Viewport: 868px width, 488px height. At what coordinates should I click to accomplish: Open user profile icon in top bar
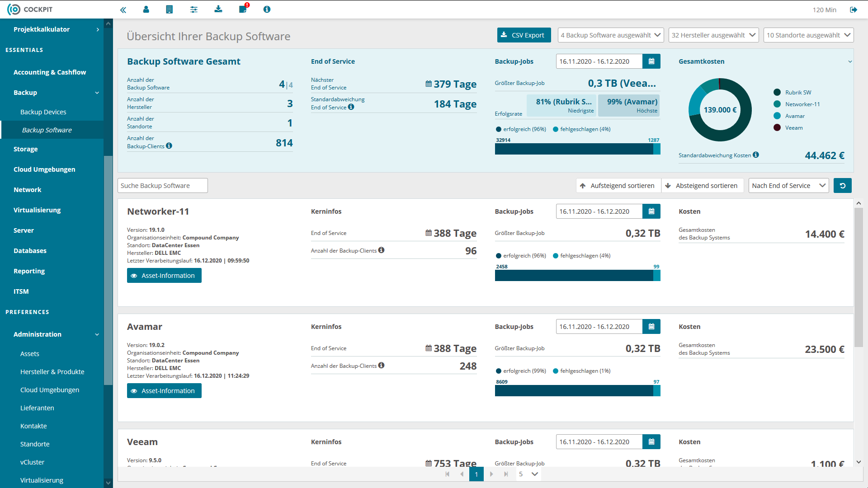tap(146, 9)
